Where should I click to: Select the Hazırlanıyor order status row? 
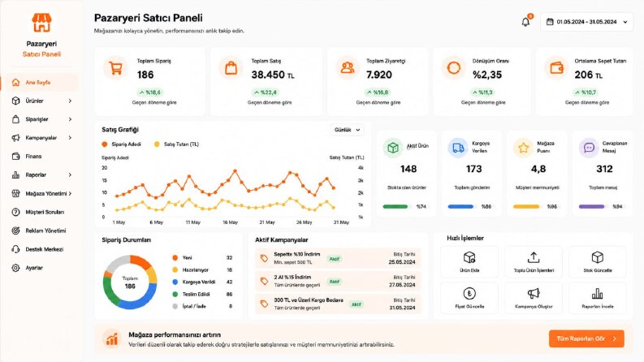202,270
